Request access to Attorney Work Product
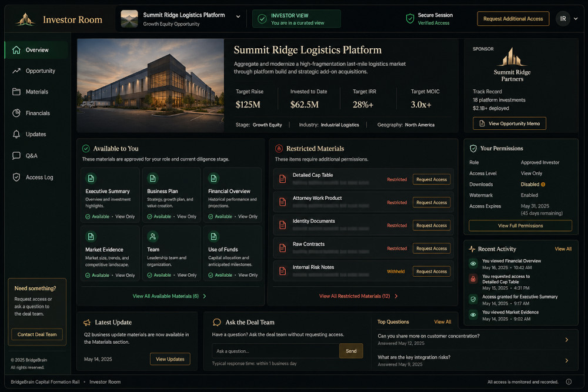Screen dimensions: 588x392 (x=431, y=202)
